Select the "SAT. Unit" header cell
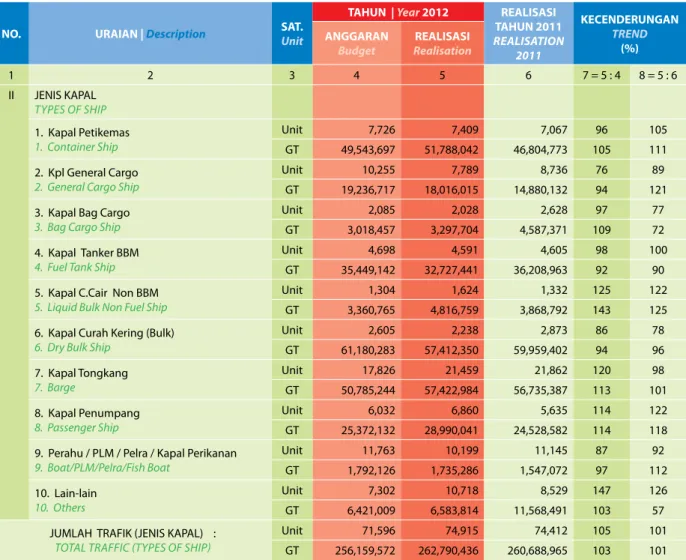The height and width of the screenshot is (560, 686). coord(292,34)
